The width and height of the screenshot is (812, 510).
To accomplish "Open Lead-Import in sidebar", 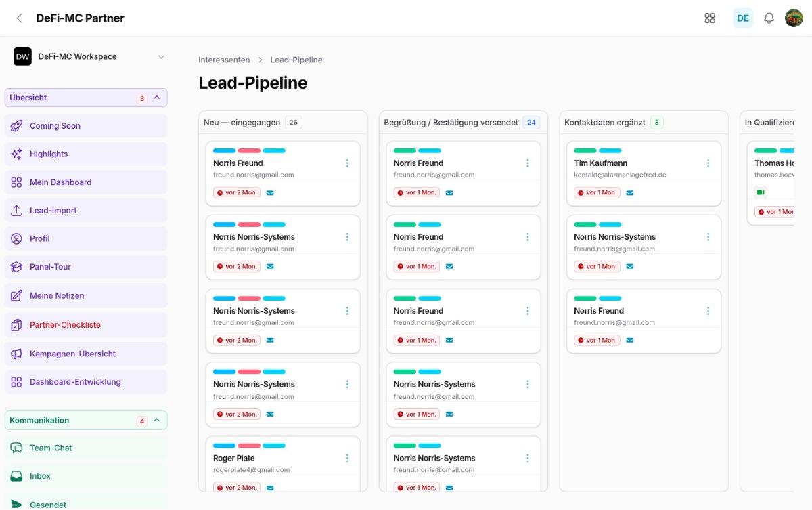I will pos(86,211).
